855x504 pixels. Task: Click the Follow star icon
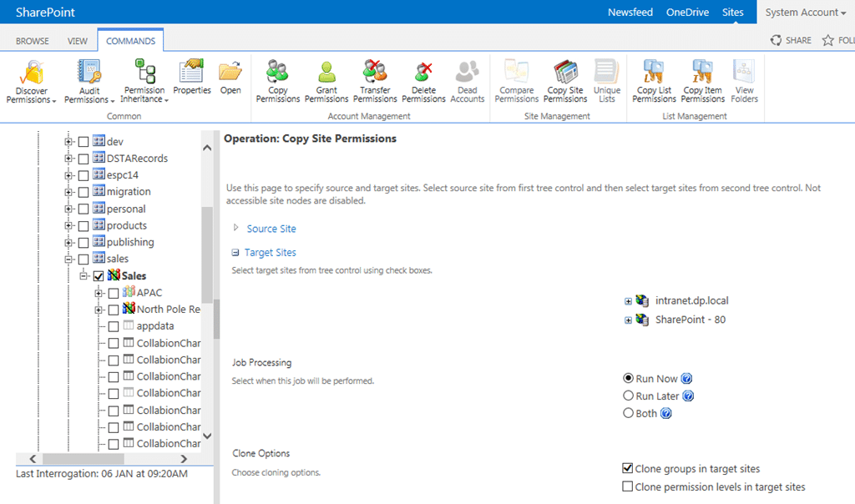click(827, 40)
